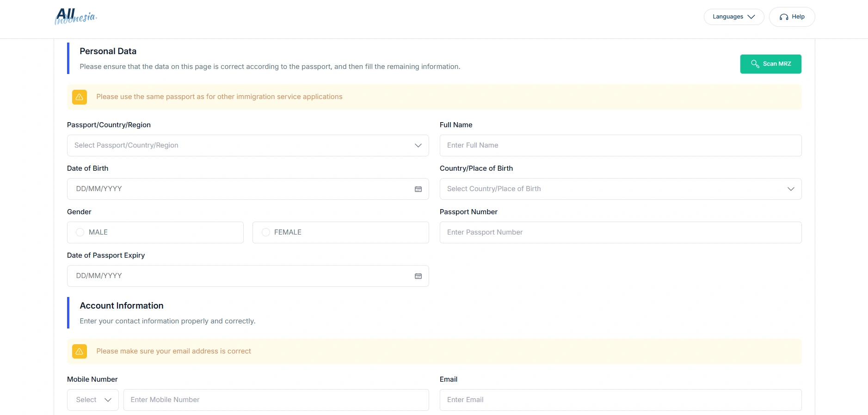This screenshot has height=415, width=868.
Task: Expand the Passport/Country/Region dropdown
Action: [x=248, y=145]
